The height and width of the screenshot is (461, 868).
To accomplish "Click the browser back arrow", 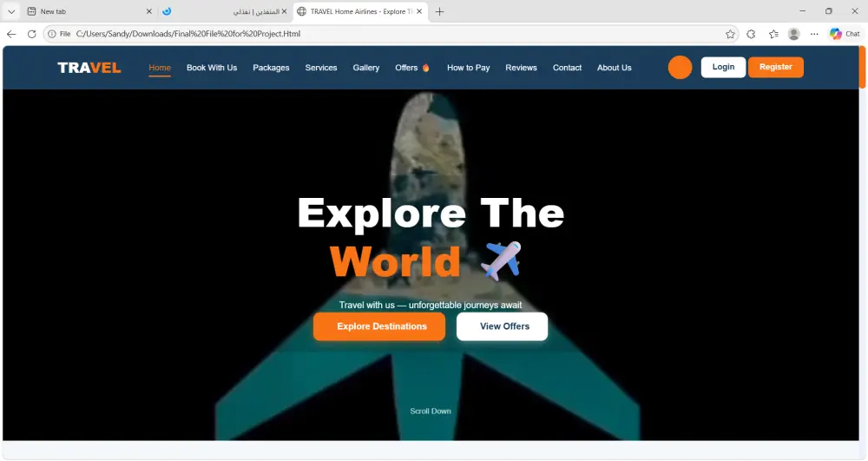I will pyautogui.click(x=11, y=34).
